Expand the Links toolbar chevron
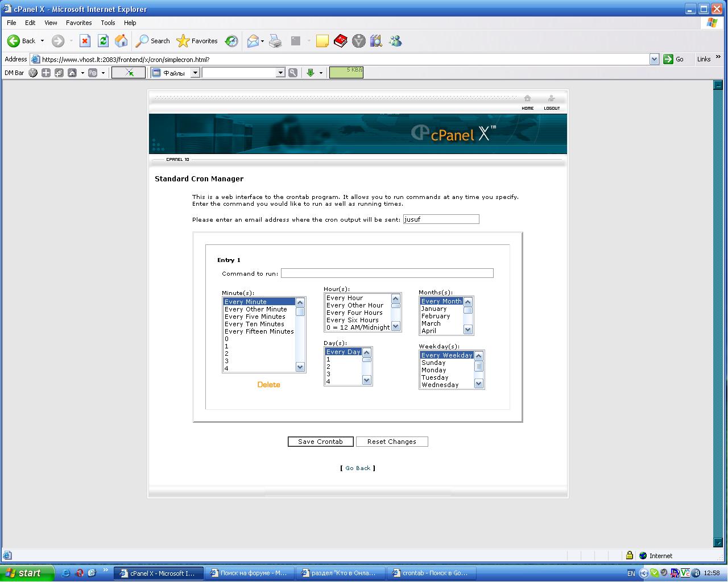 click(x=718, y=57)
